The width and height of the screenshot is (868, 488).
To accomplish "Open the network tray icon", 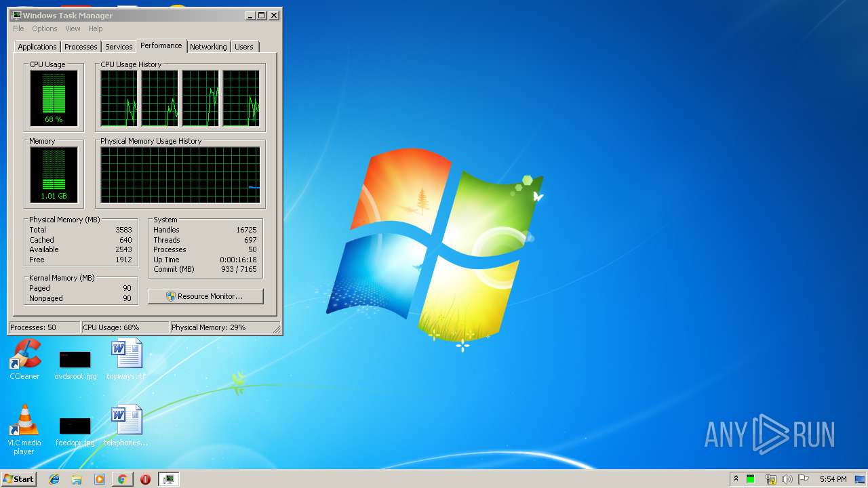I will [770, 479].
